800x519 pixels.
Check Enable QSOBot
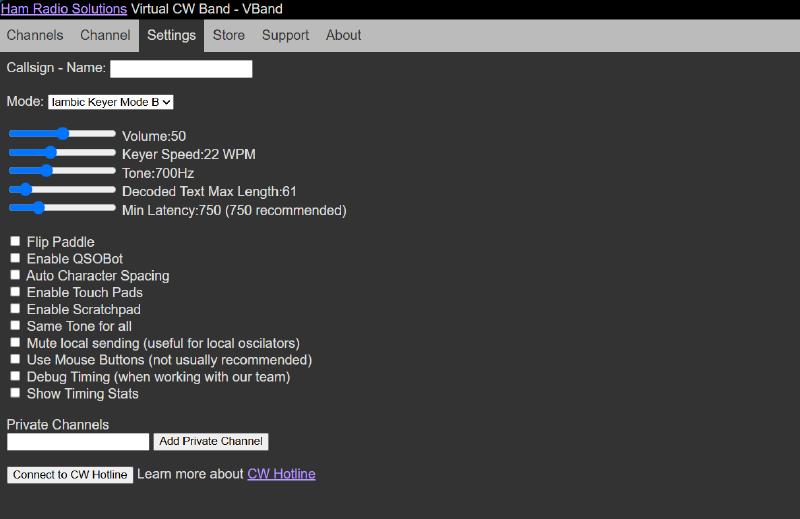[15, 258]
